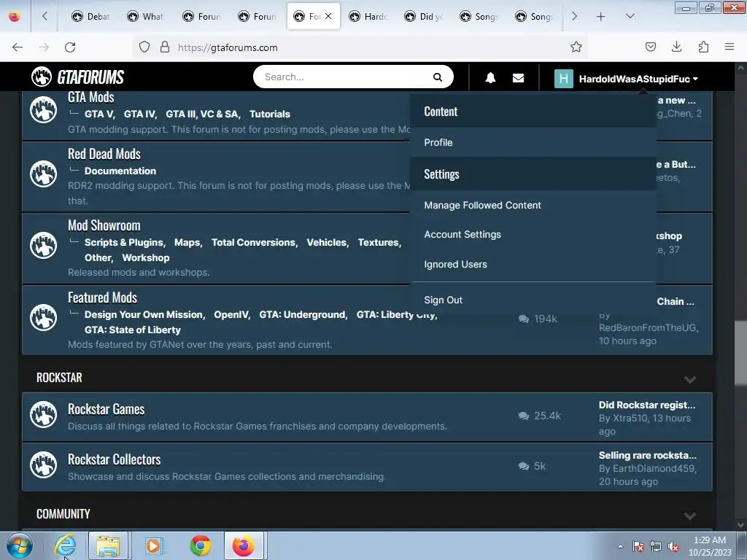Open Chrome from the taskbar
This screenshot has width=747, height=560.
click(x=201, y=545)
